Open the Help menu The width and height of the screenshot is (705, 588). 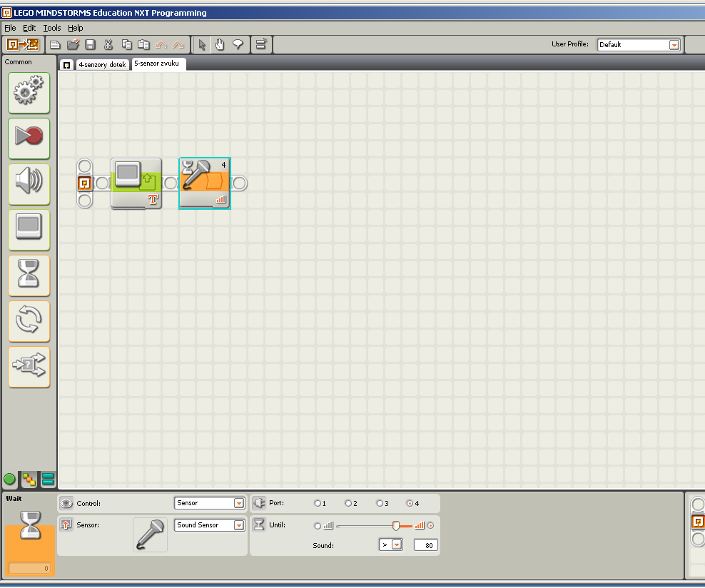point(76,28)
